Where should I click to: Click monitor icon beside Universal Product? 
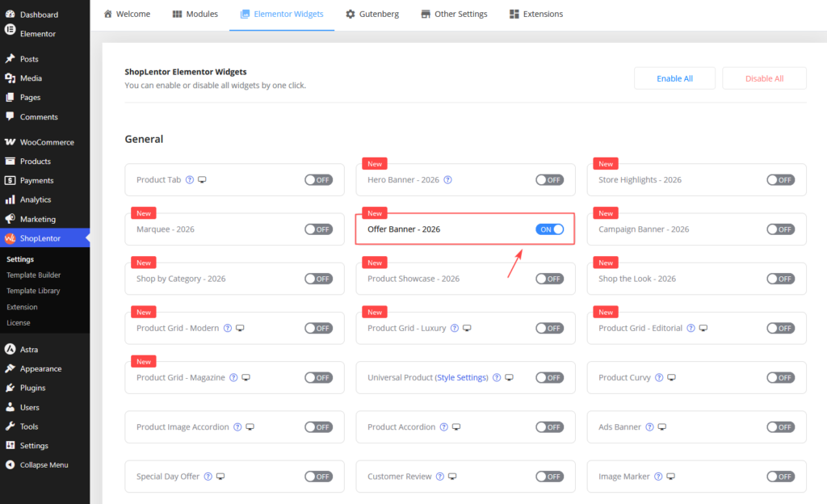(509, 377)
